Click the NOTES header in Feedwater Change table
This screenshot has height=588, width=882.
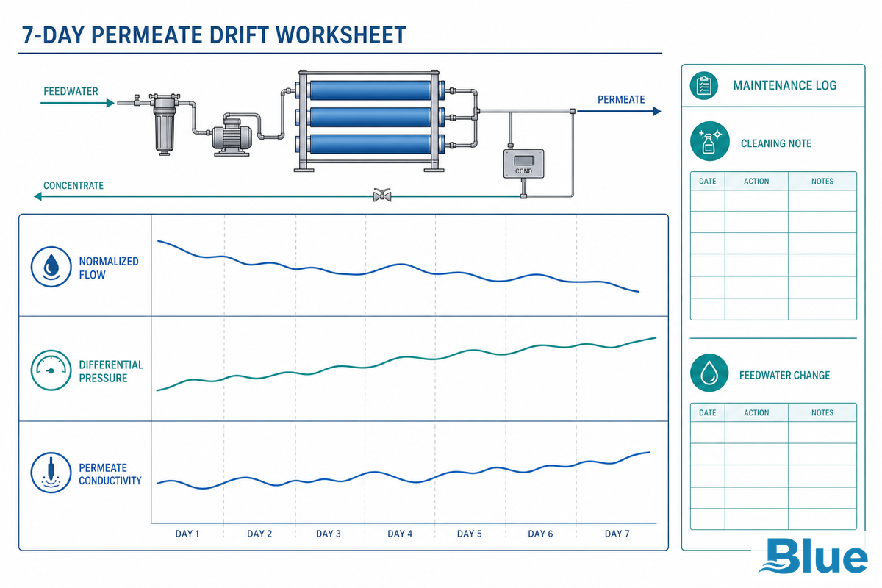point(822,412)
